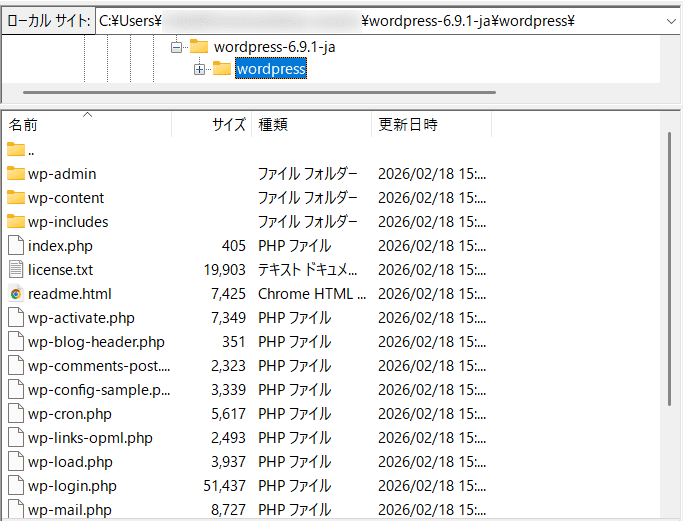Click the wp-config-sample file icon

pos(16,389)
